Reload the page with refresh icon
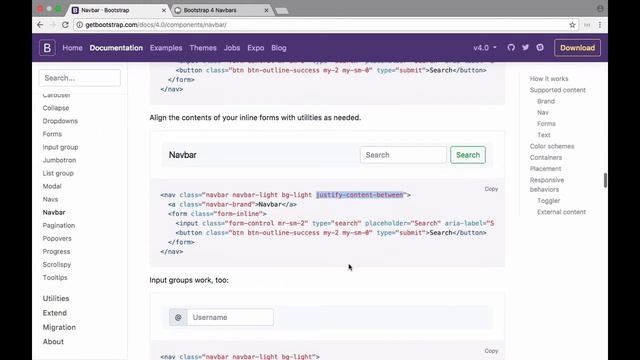Screen dimensions: 640x360 pyautogui.click(x=65, y=25)
